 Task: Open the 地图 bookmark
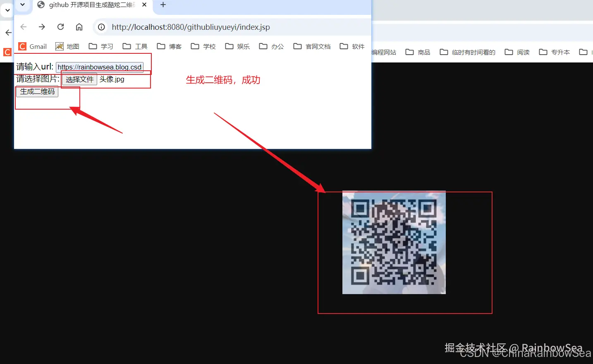click(67, 46)
